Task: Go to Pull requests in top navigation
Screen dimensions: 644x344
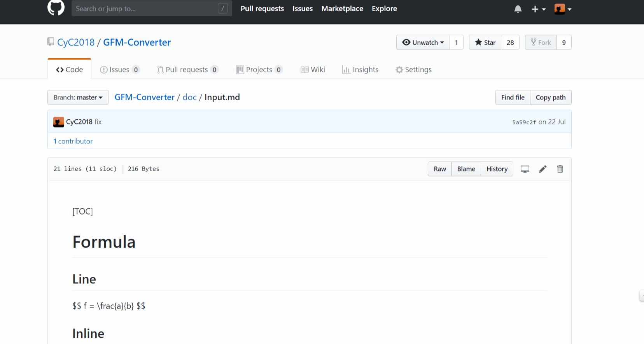Action: 262,9
